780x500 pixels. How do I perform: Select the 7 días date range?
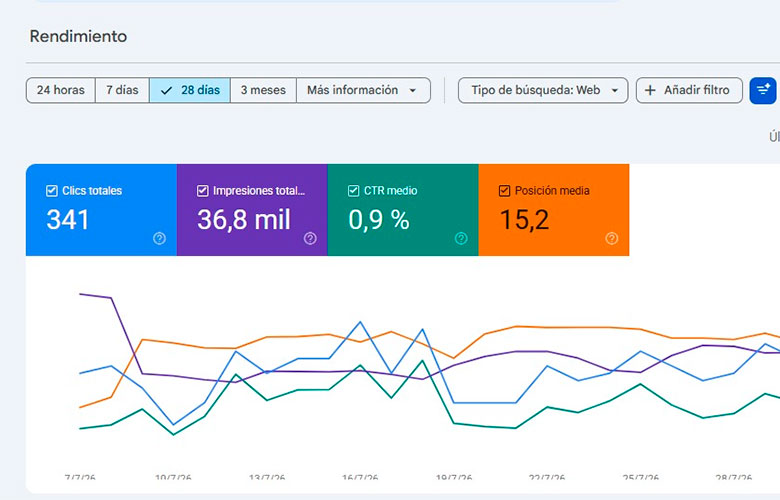coord(122,90)
